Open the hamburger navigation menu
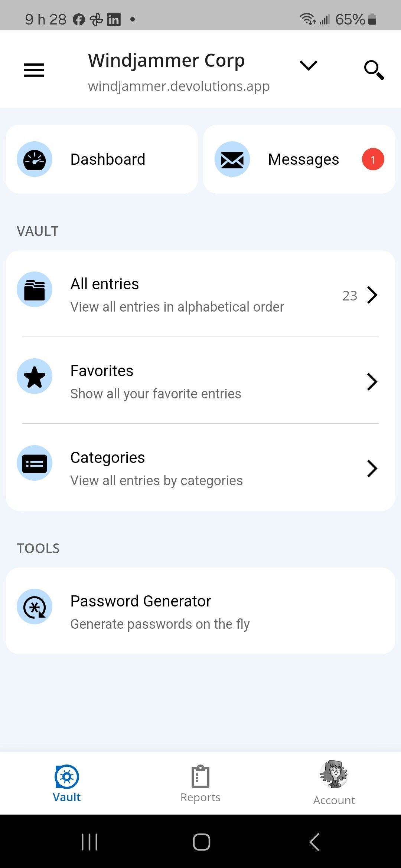401x868 pixels. 34,70
